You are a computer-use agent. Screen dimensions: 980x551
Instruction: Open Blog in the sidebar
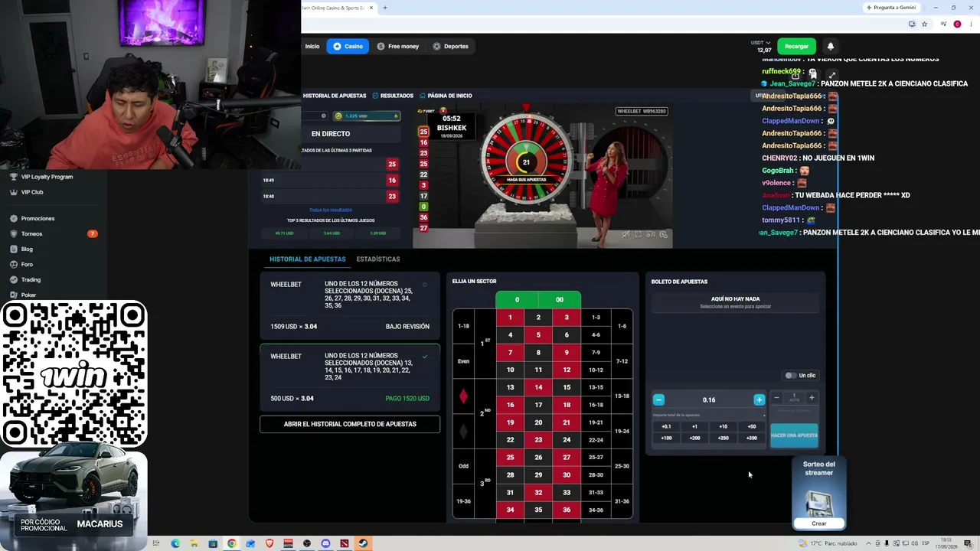(x=27, y=249)
